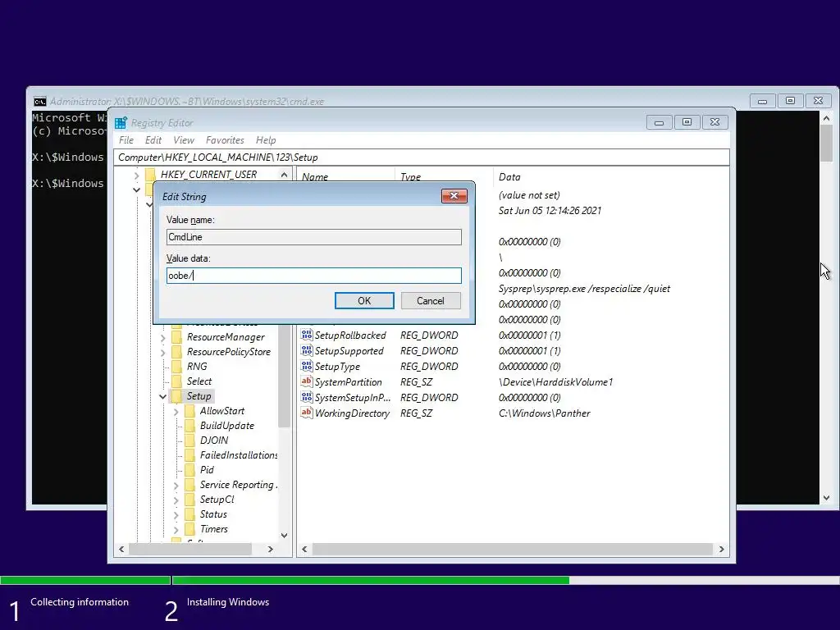840x630 pixels.
Task: Click the RNG folder icon
Action: coord(177,367)
